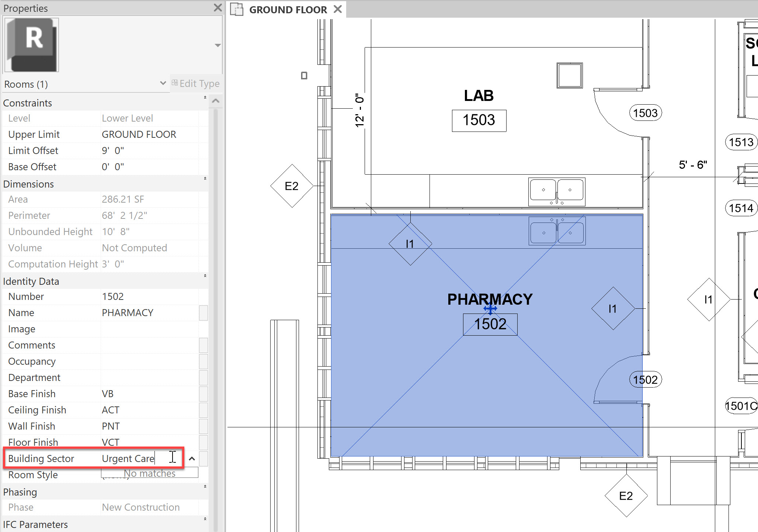Viewport: 758px width, 532px height.
Task: Click the Base Offset value field
Action: point(149,167)
